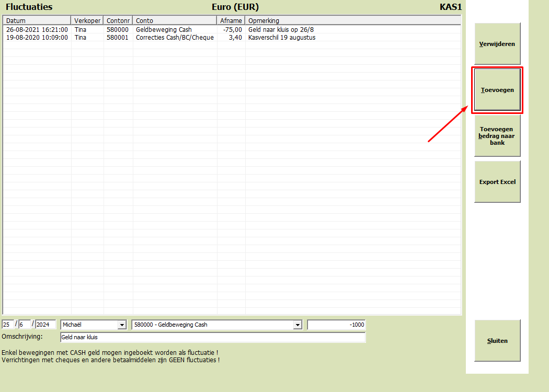Screen dimensions: 549x392
Task: Export the fluctuations via Export Excel
Action: pyautogui.click(x=497, y=182)
